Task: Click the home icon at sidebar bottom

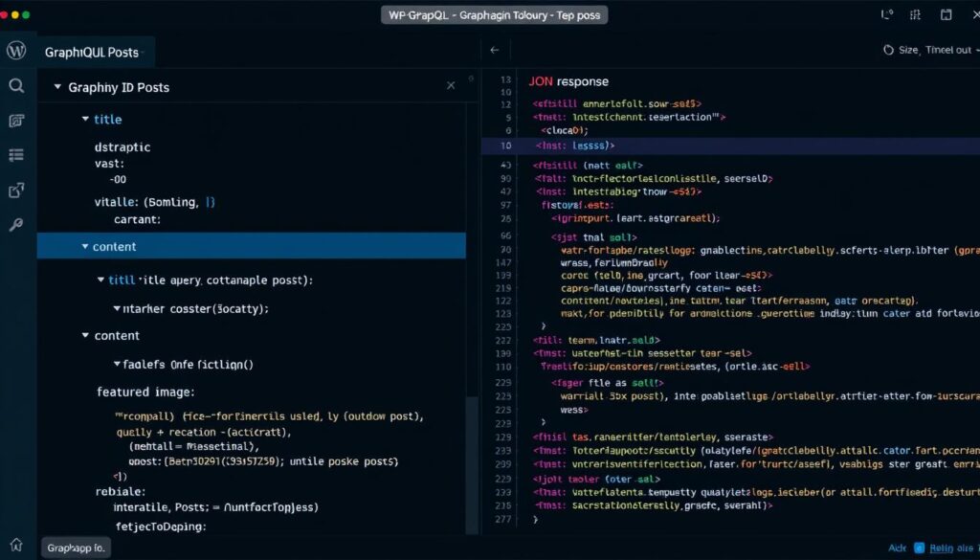Action: tap(16, 545)
